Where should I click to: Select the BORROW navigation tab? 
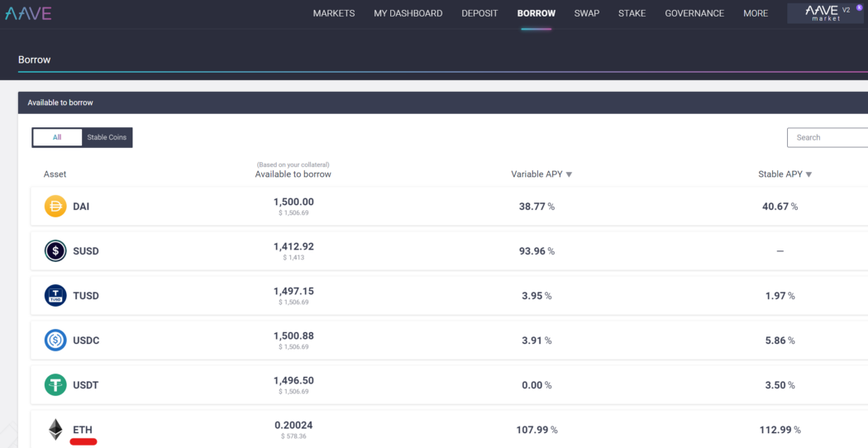[537, 13]
